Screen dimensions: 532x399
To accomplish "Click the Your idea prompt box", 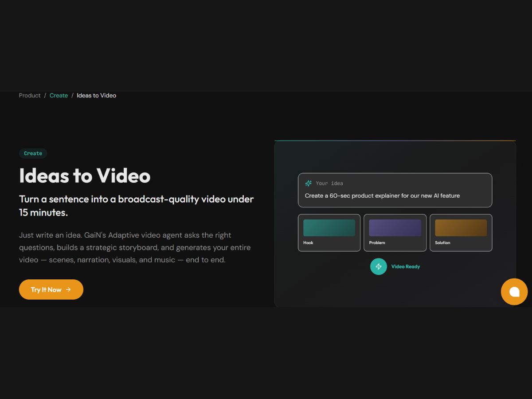I will tap(395, 190).
